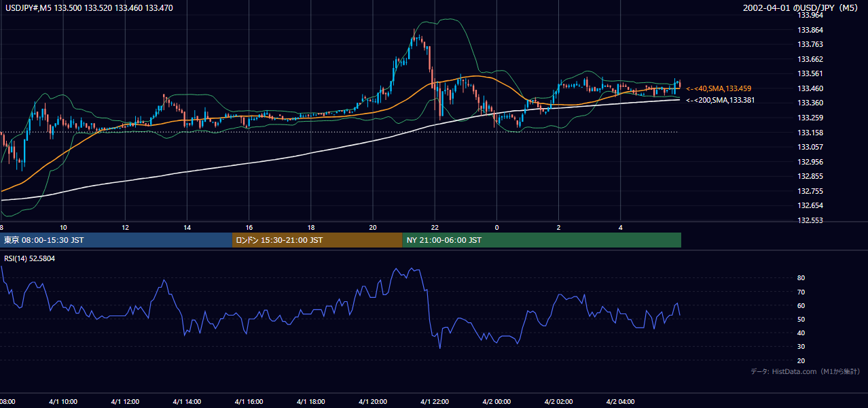
Task: Click the bottom date label 4/2 04:00
Action: pos(621,402)
